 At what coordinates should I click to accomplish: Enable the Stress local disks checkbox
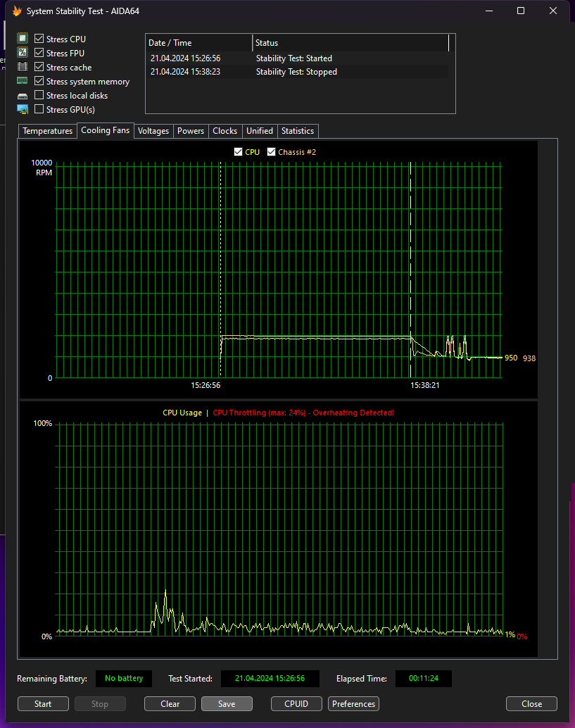point(39,96)
